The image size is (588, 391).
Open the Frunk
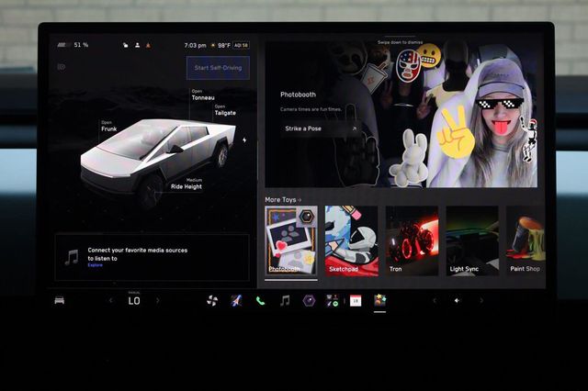108,127
